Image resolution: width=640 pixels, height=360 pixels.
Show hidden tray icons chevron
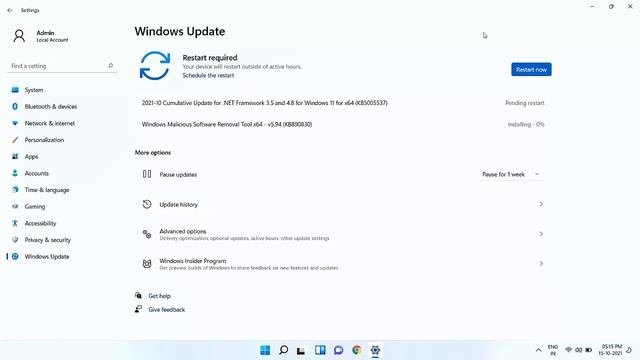click(538, 350)
